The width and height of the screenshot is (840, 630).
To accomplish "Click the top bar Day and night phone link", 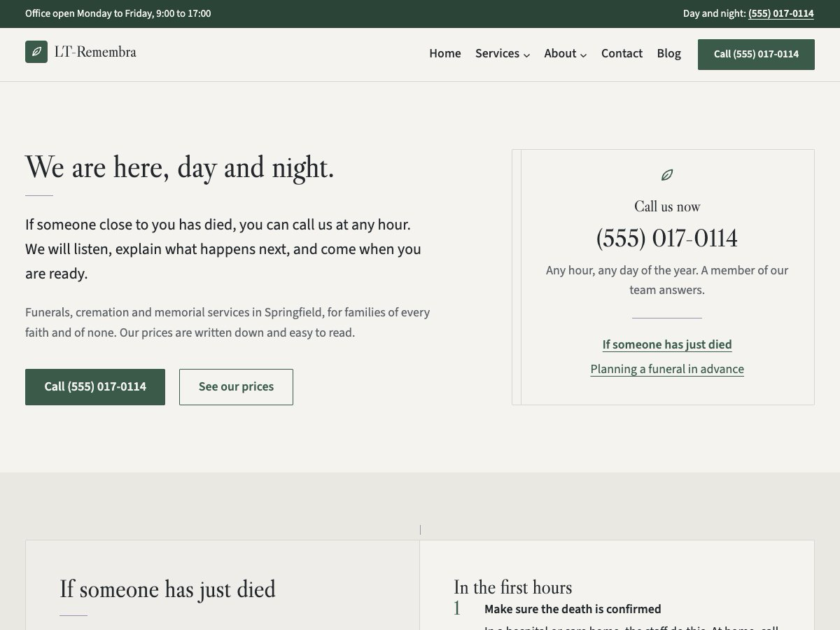I will coord(781,14).
